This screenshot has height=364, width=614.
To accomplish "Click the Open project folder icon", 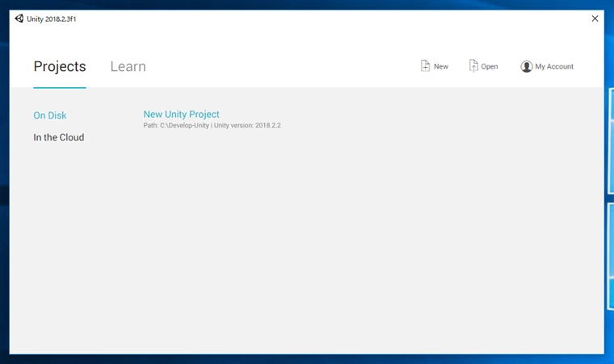I will click(x=473, y=65).
